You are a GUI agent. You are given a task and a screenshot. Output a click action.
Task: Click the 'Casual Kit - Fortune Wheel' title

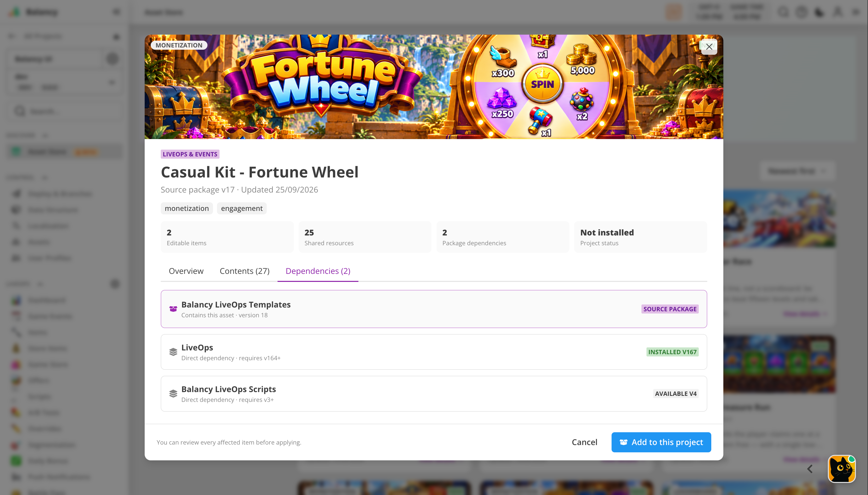pyautogui.click(x=259, y=172)
